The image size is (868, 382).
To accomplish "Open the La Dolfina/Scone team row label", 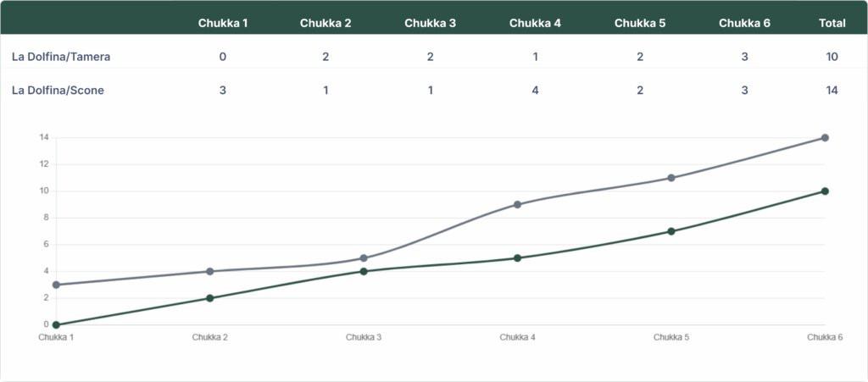I will pyautogui.click(x=58, y=90).
